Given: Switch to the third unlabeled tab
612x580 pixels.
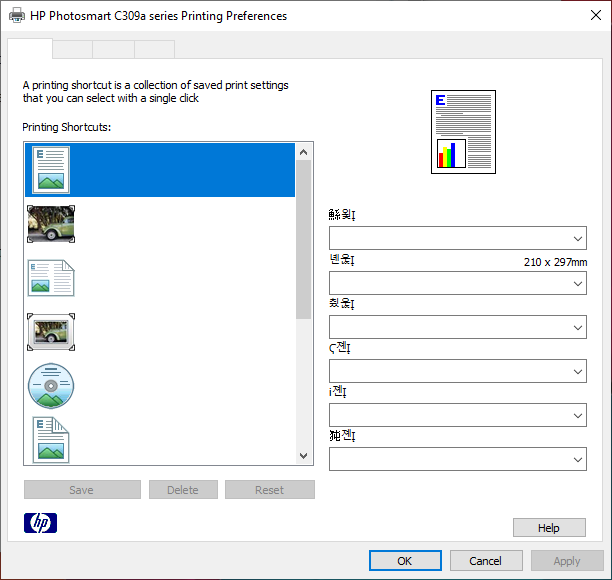Looking at the screenshot, I should point(114,50).
